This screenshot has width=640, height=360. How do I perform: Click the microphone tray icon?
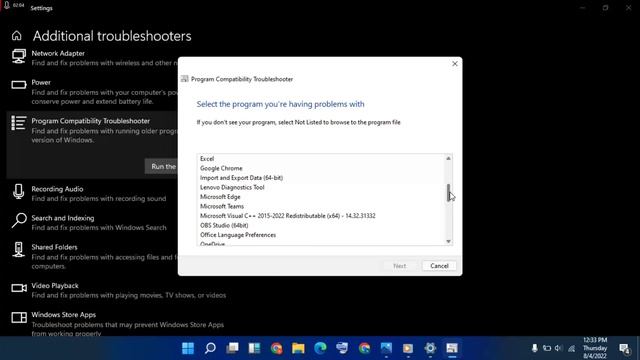(x=534, y=348)
